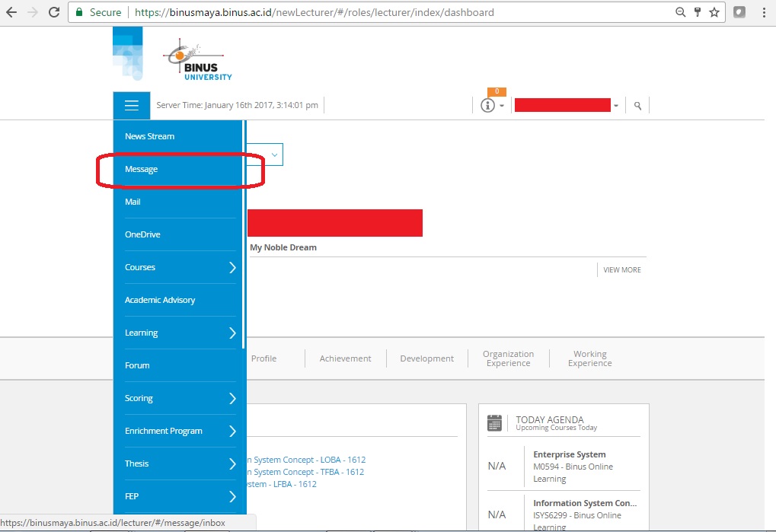Switch to the Working Experience tab
The image size is (776, 532).
pos(589,358)
